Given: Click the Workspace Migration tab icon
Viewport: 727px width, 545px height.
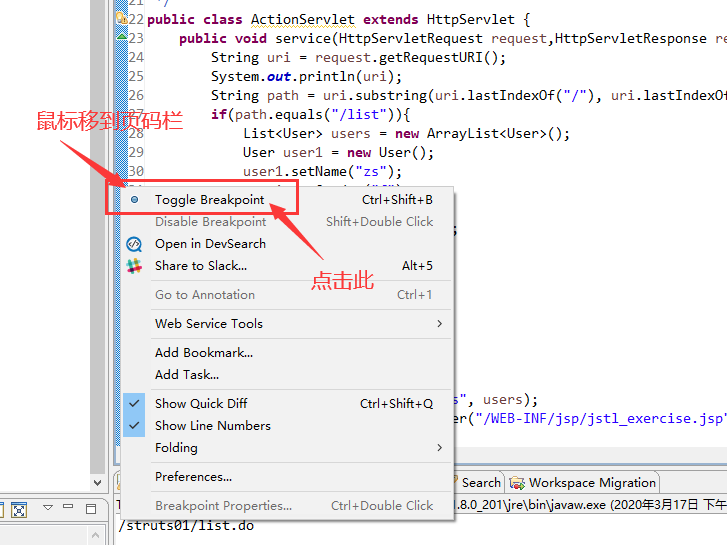Looking at the screenshot, I should (x=517, y=483).
